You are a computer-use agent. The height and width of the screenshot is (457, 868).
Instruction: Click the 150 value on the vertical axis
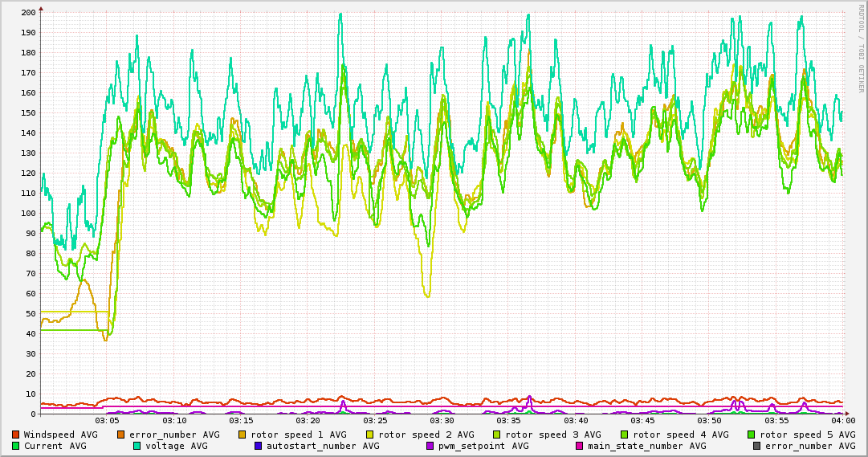coord(27,112)
